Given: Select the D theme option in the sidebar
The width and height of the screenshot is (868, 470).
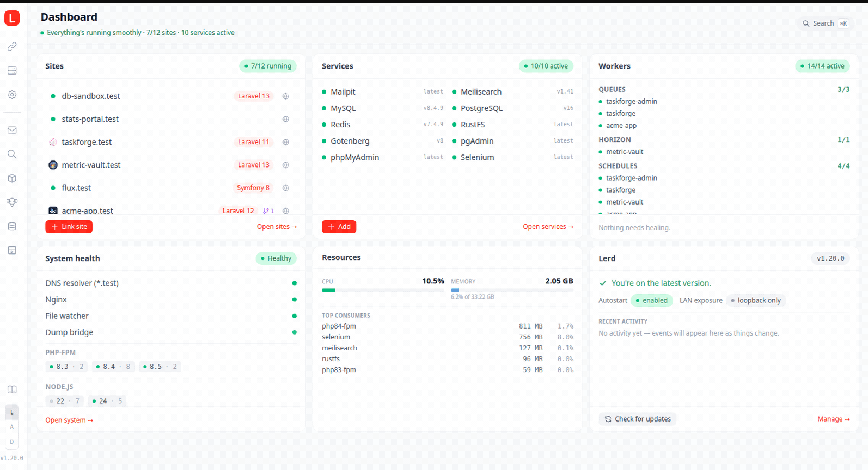Looking at the screenshot, I should pos(12,442).
